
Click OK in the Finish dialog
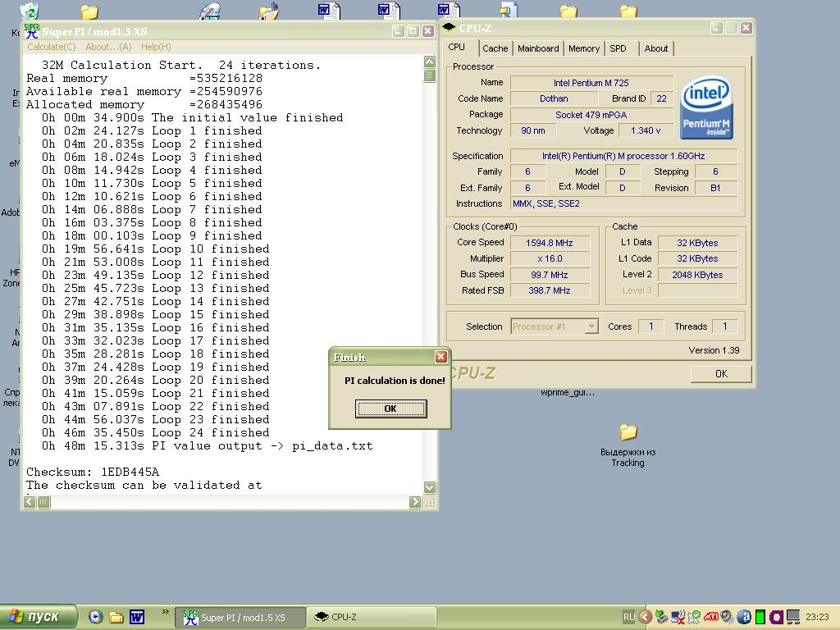390,409
